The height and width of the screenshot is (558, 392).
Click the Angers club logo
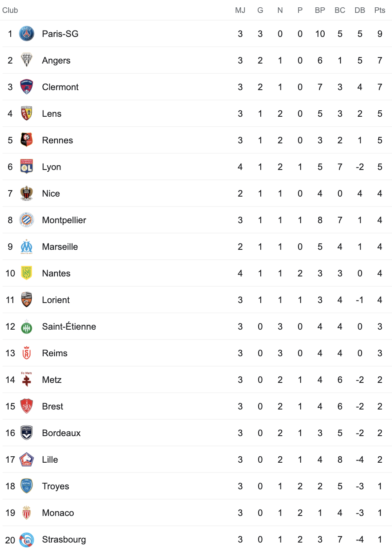tap(27, 60)
